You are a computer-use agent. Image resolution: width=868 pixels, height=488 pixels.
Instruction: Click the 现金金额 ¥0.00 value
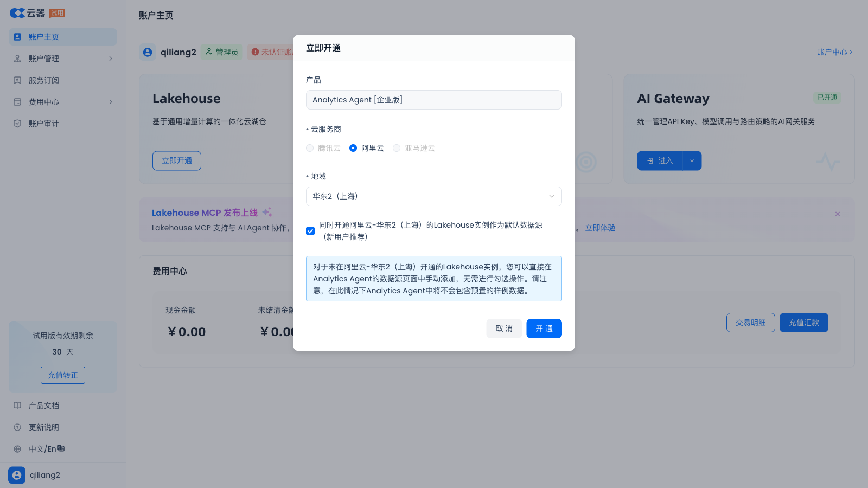[x=187, y=332]
